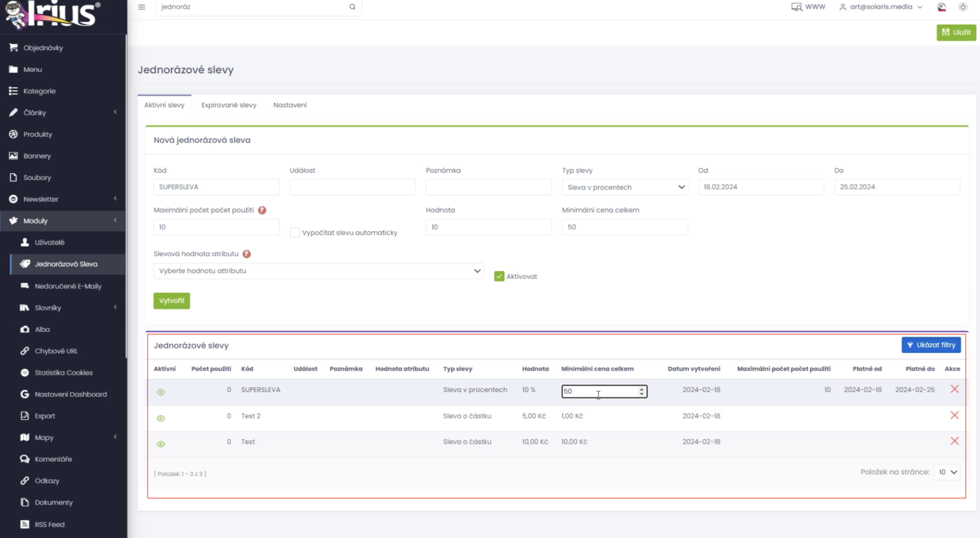Open the Objednávky cart icon
Screen dimensions: 980x538
(x=13, y=47)
